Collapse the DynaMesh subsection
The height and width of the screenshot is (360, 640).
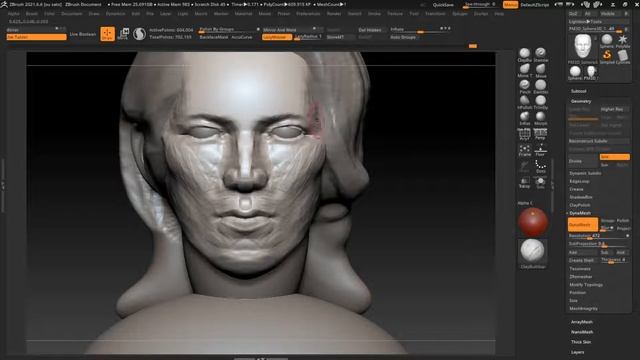[580, 213]
